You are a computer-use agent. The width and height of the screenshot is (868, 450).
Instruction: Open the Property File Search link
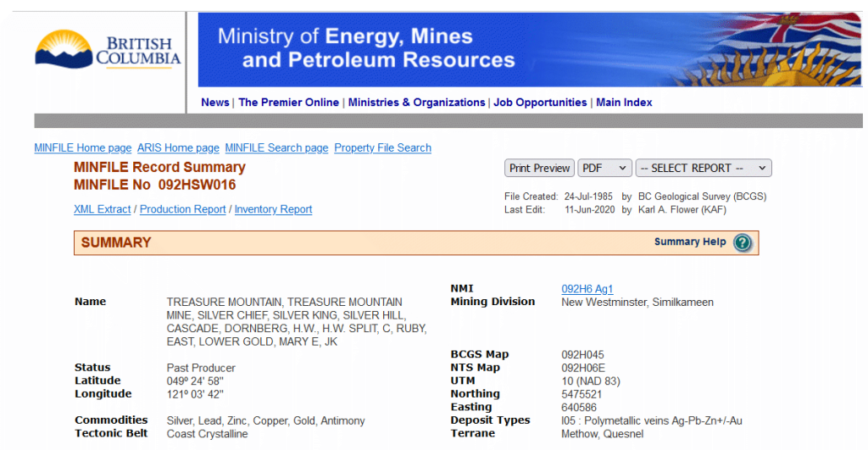point(382,147)
